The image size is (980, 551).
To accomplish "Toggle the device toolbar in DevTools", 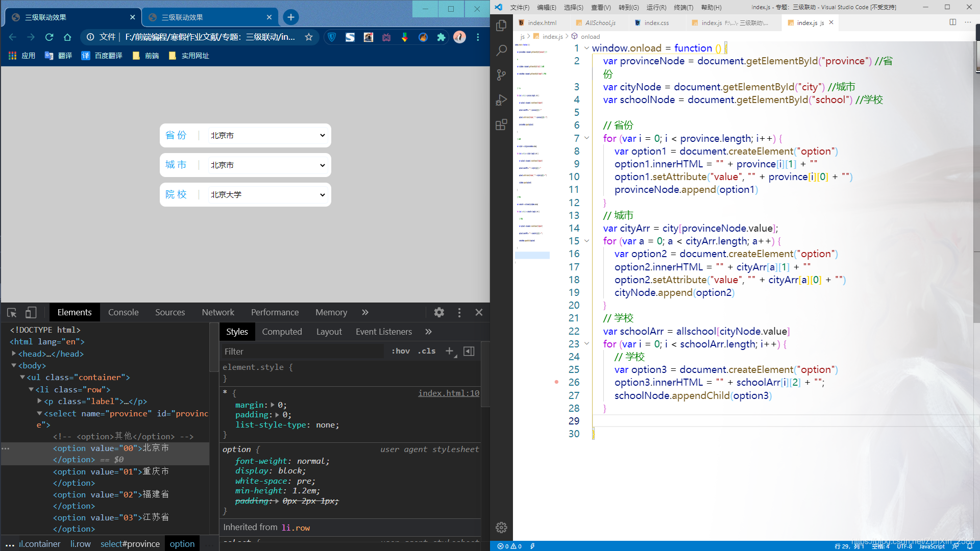I will coord(31,312).
